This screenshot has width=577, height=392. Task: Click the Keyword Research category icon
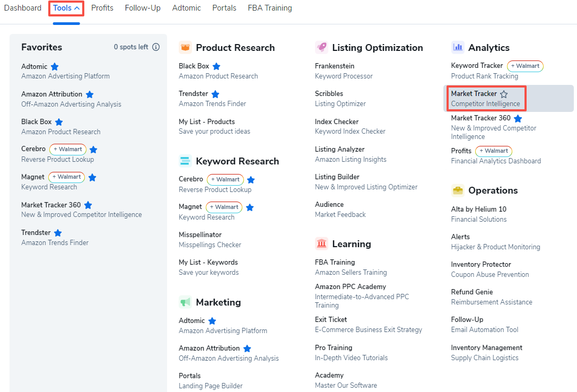click(x=185, y=161)
